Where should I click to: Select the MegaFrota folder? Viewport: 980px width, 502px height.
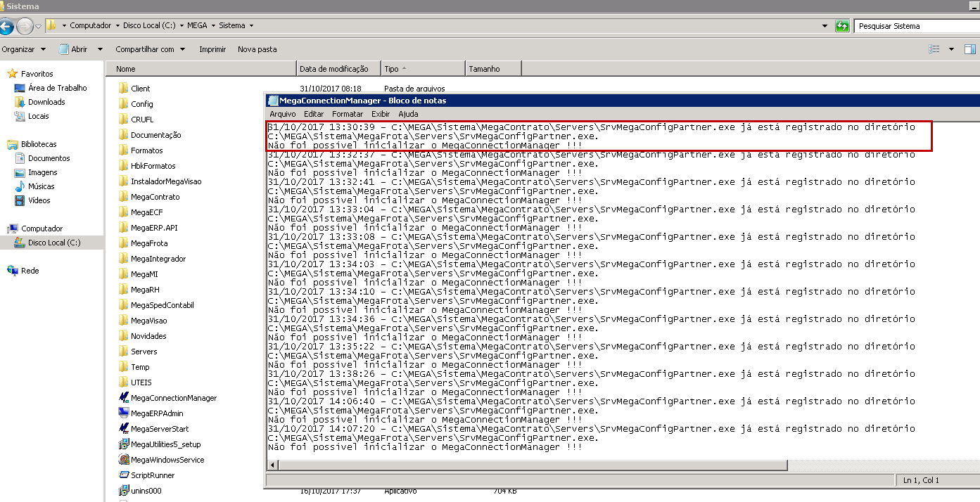click(x=149, y=243)
